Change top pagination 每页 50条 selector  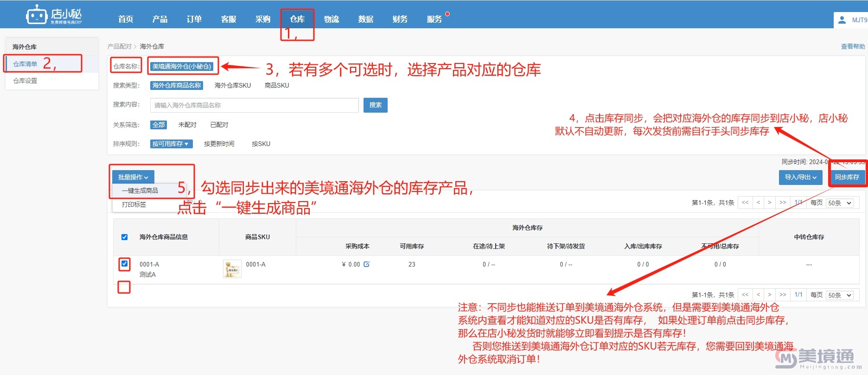click(840, 203)
